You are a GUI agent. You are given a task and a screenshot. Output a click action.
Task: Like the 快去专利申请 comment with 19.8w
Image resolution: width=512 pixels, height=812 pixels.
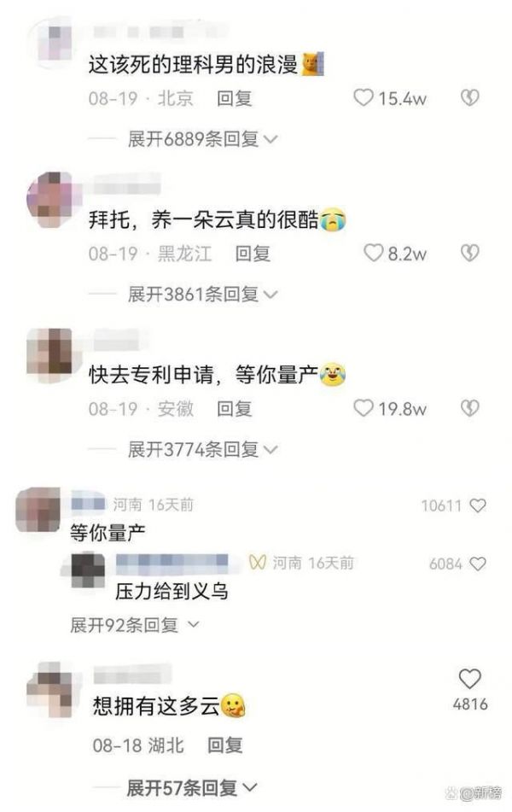click(x=364, y=408)
